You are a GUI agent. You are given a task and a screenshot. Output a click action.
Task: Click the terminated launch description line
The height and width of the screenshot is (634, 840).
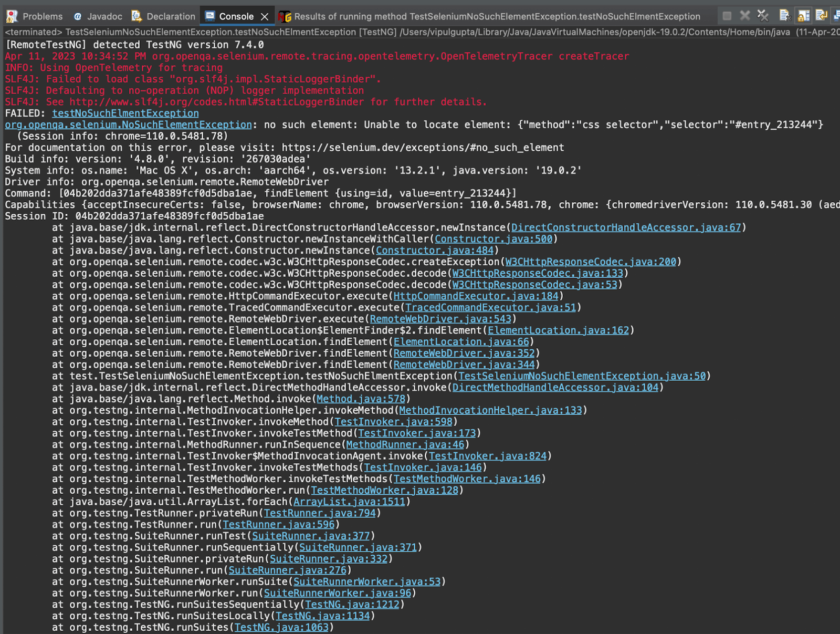(x=422, y=32)
